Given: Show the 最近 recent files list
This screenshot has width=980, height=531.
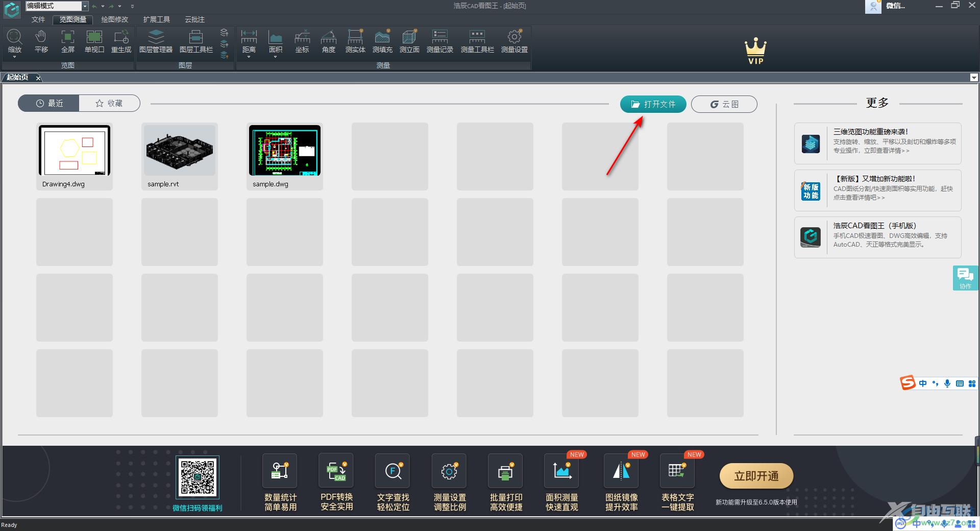Looking at the screenshot, I should (x=48, y=103).
